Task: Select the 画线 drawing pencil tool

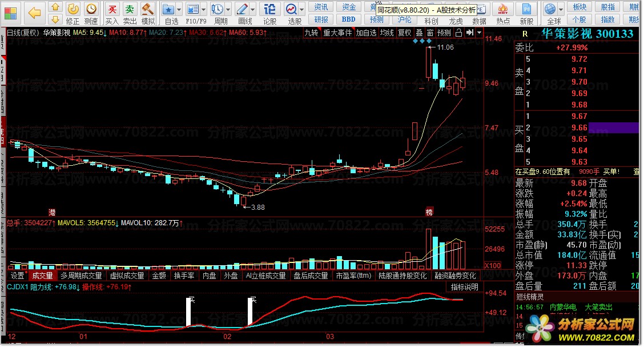Action: (x=242, y=9)
